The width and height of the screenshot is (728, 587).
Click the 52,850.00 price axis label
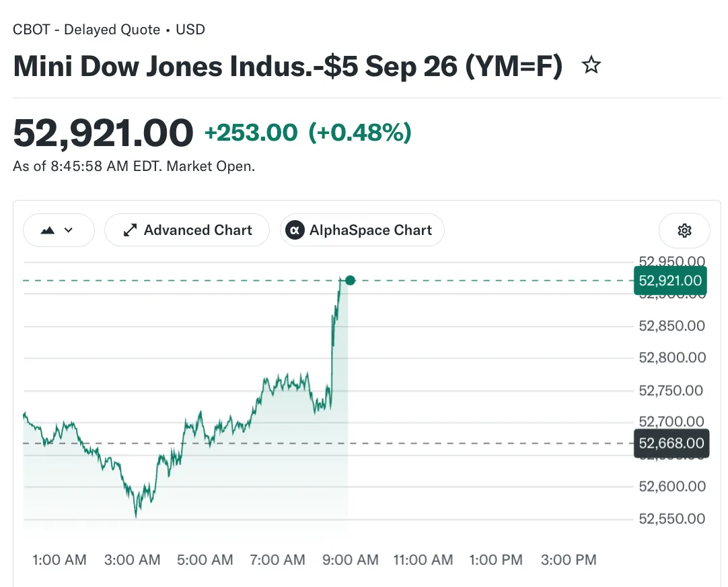[x=672, y=326]
